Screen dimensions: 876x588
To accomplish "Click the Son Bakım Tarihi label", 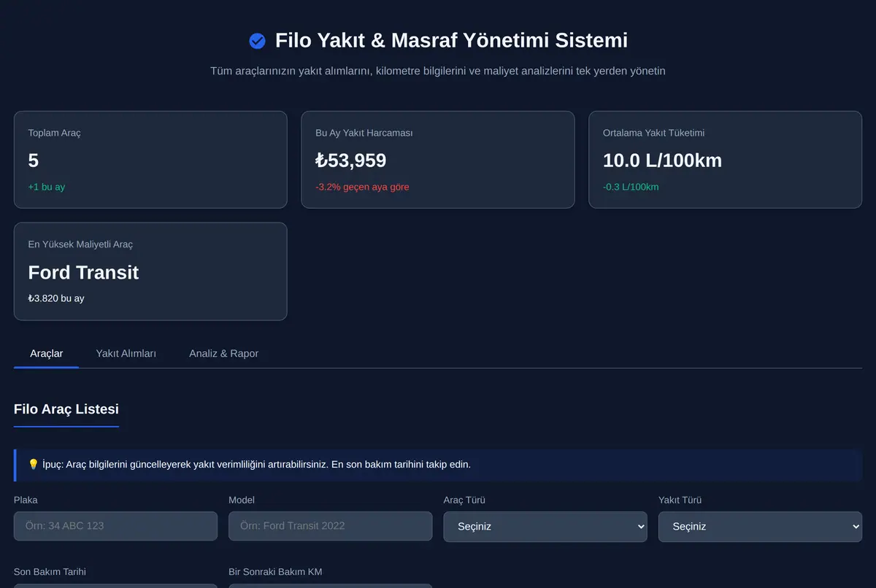I will [50, 572].
